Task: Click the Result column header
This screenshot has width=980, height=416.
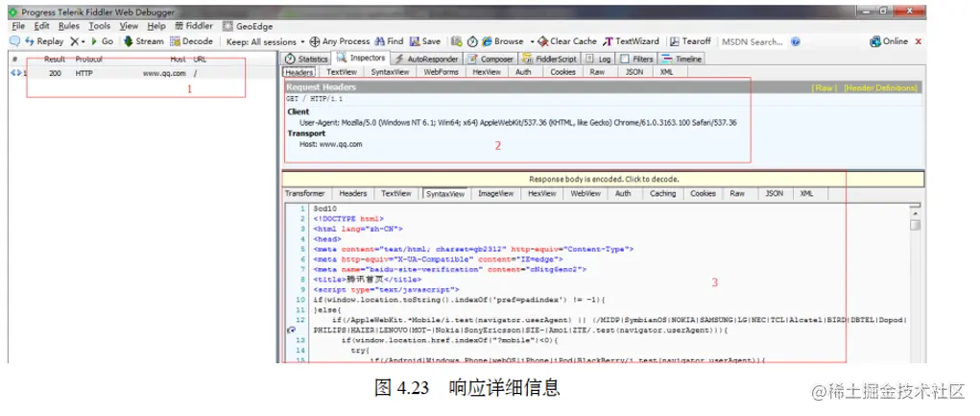Action: pyautogui.click(x=55, y=60)
